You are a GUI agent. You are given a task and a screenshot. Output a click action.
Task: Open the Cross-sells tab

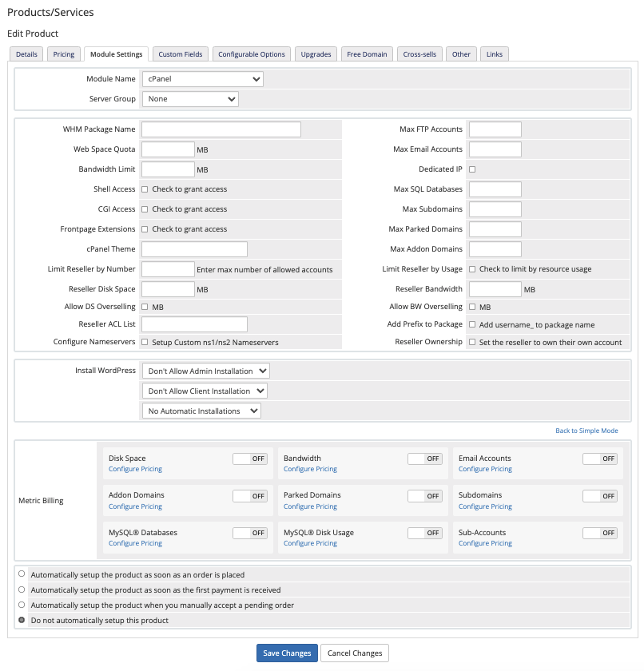pos(419,54)
